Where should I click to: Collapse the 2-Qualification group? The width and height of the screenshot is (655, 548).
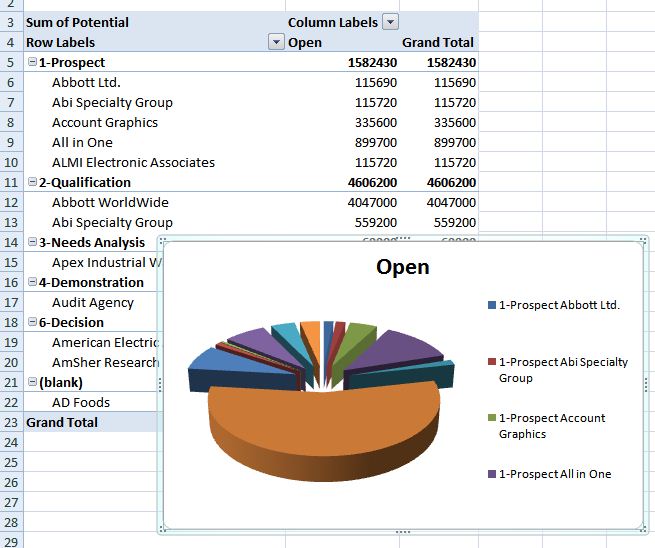(32, 183)
